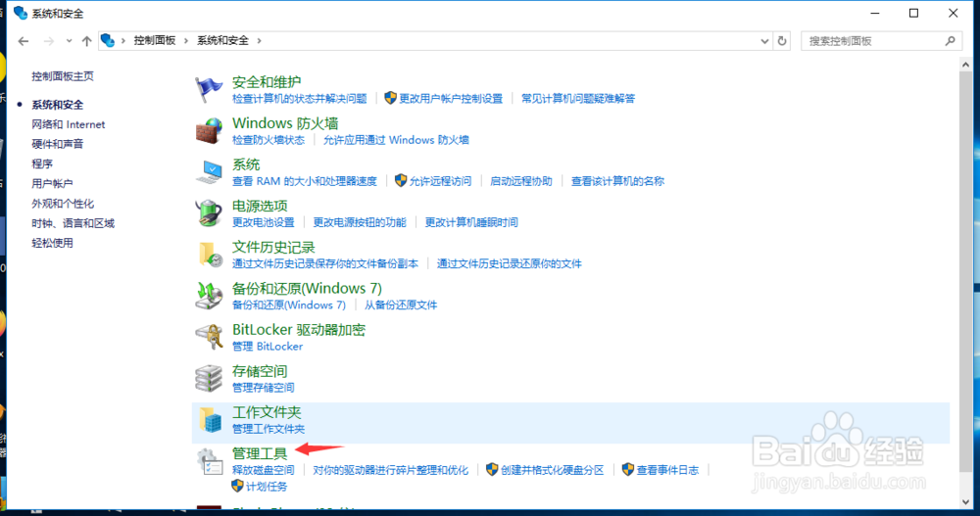Open the Security and Maintenance flag icon
The width and height of the screenshot is (980, 516).
[208, 89]
